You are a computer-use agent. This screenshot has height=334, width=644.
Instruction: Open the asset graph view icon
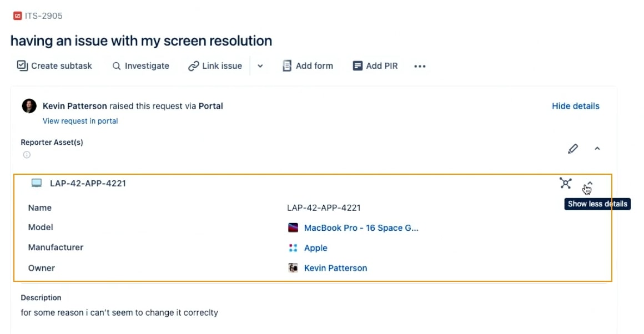click(x=566, y=183)
